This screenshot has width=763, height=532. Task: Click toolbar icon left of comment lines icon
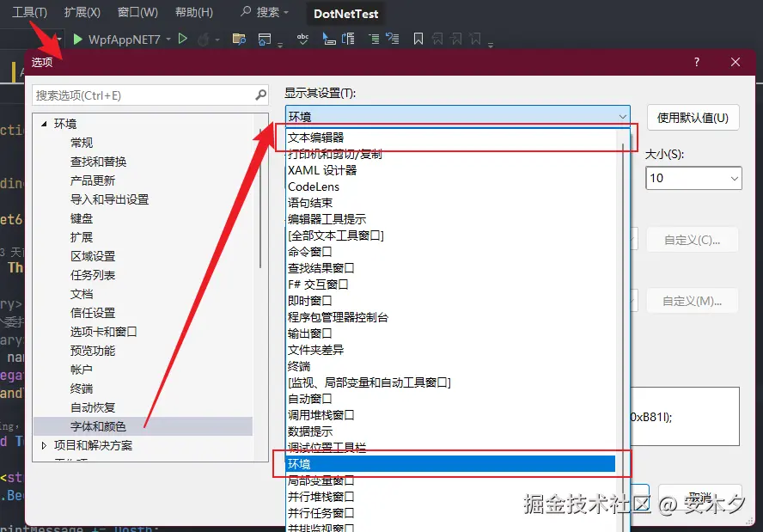(x=348, y=39)
